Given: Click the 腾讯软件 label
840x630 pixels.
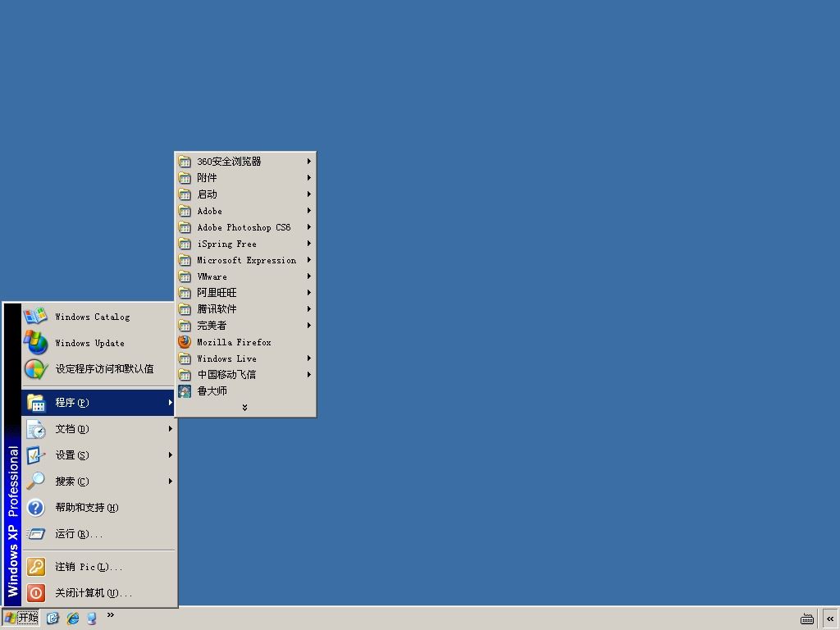Looking at the screenshot, I should (x=217, y=309).
